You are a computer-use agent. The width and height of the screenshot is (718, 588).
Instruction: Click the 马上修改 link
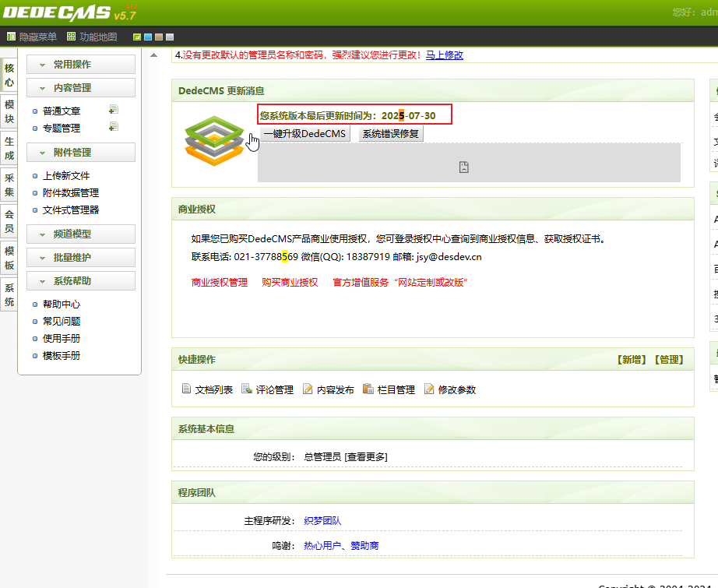coord(444,55)
